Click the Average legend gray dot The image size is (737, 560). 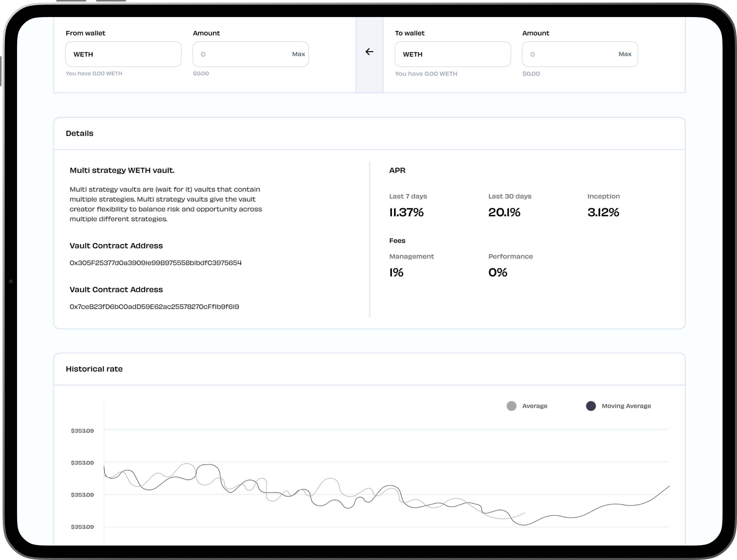click(511, 406)
